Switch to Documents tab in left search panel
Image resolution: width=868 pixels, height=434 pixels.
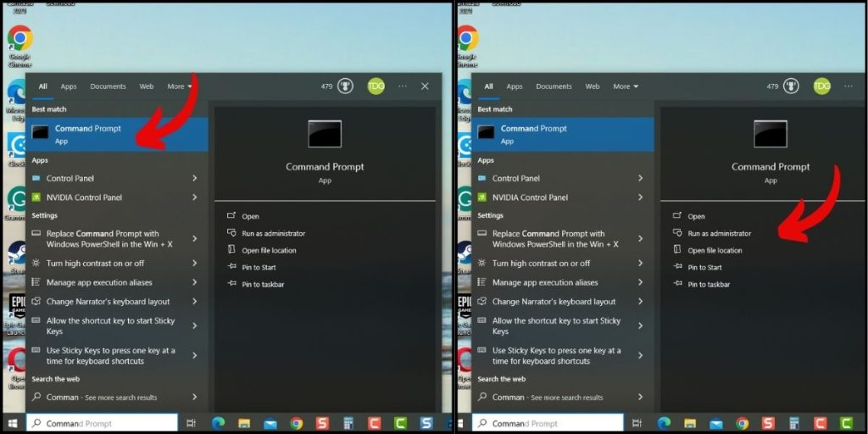pyautogui.click(x=108, y=86)
